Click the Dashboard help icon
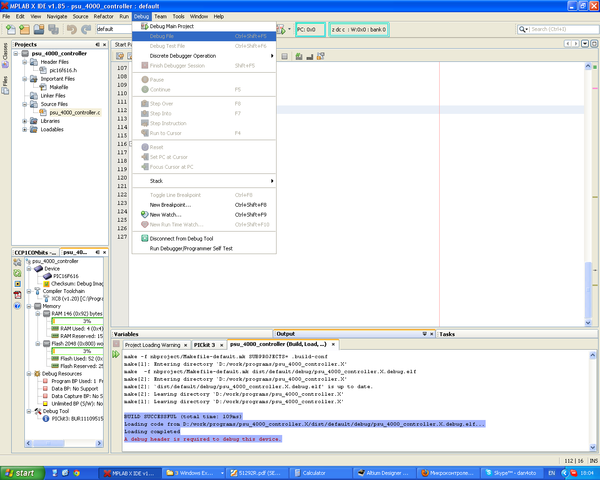 (17, 305)
